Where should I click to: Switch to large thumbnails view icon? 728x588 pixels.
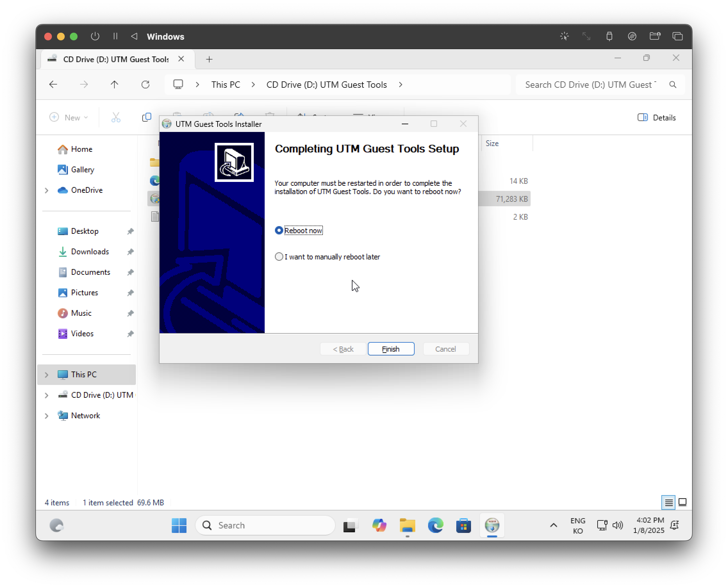coord(682,502)
